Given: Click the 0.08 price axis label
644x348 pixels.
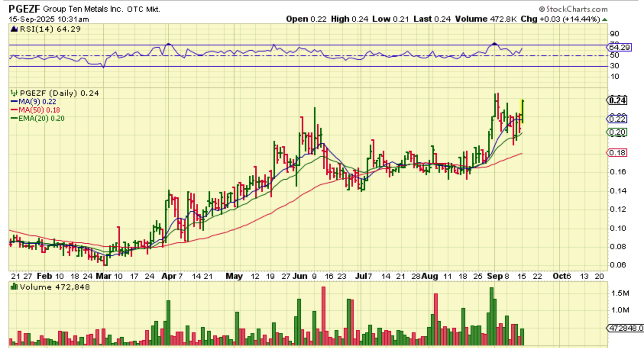Looking at the screenshot, I should [x=618, y=246].
